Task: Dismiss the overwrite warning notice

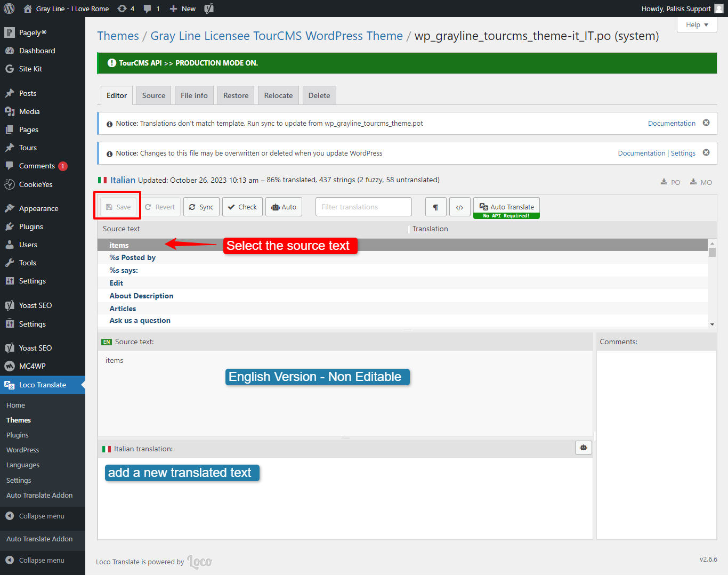Action: (706, 152)
